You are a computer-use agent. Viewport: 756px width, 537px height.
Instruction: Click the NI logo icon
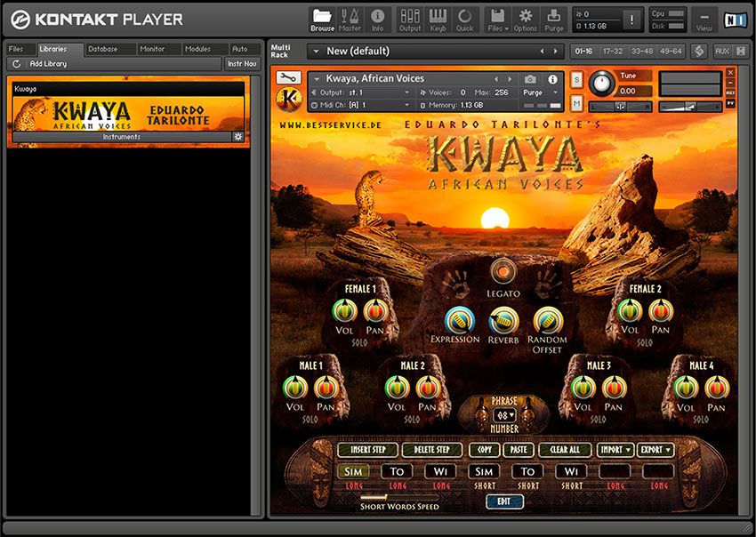736,20
